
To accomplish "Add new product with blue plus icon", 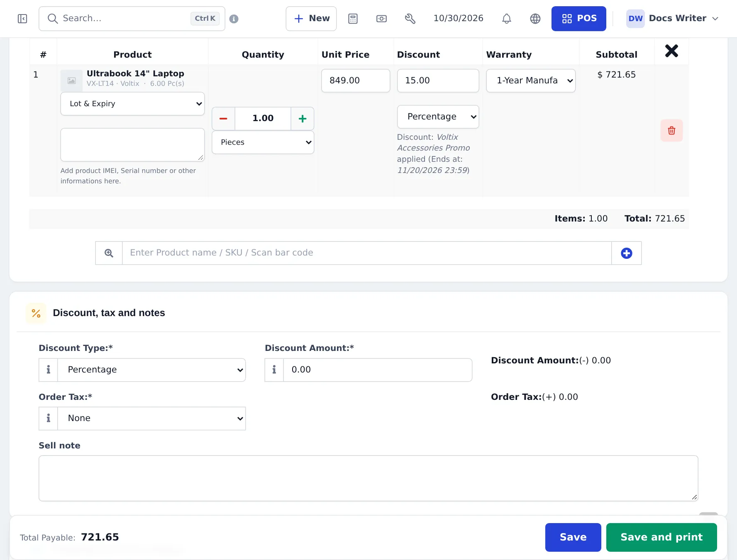I will [x=627, y=253].
